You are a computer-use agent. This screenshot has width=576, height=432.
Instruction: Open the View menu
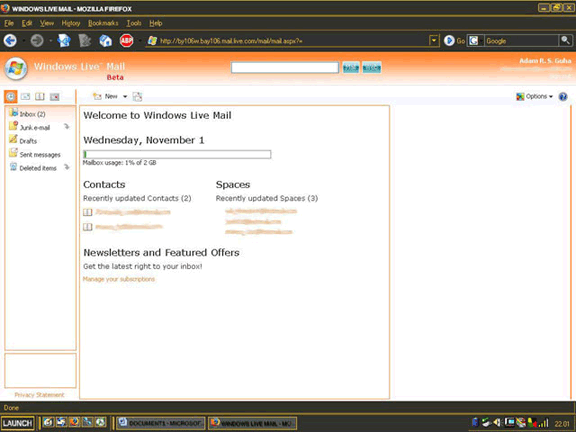coord(47,23)
